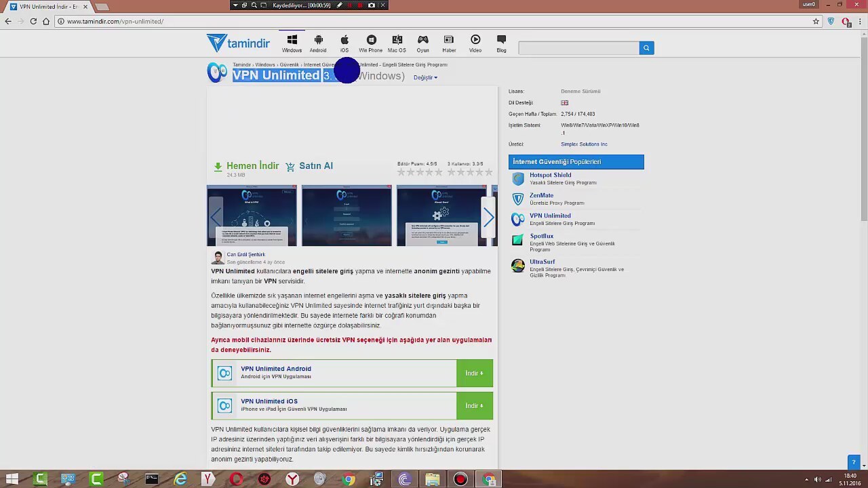868x488 pixels.
Task: Open the Win Phone category
Action: 370,43
